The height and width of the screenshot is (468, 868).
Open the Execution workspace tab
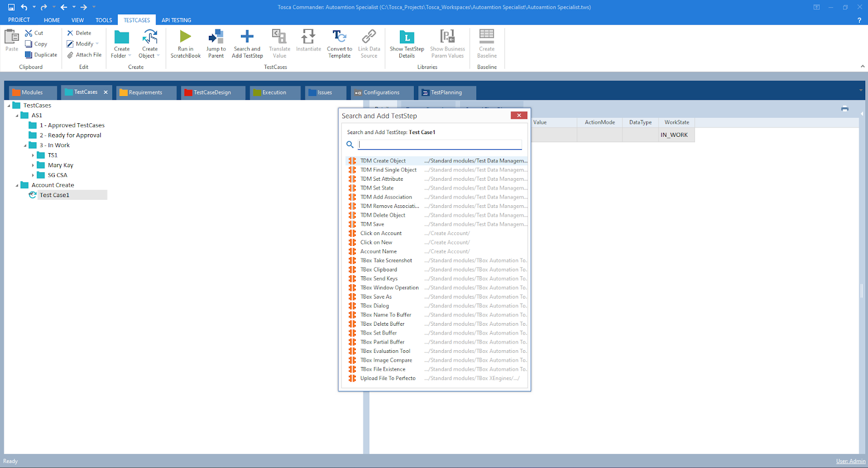(275, 92)
